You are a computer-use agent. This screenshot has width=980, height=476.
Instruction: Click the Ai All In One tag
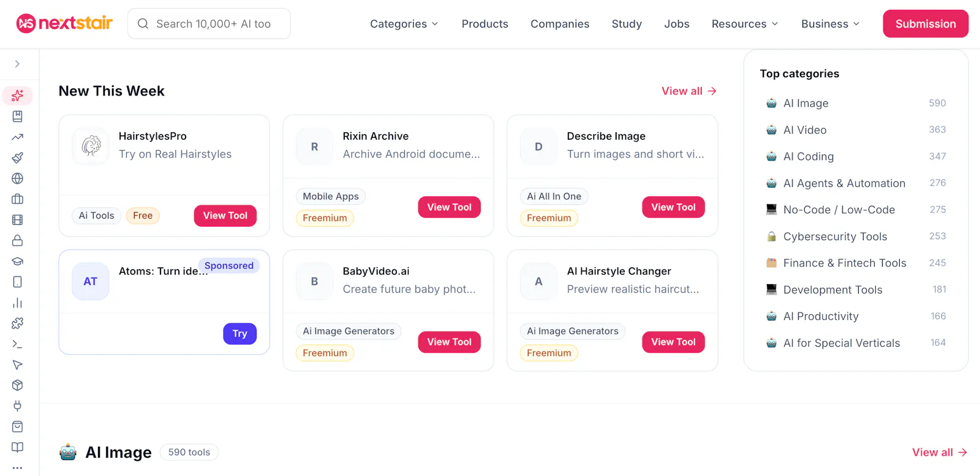coord(554,196)
